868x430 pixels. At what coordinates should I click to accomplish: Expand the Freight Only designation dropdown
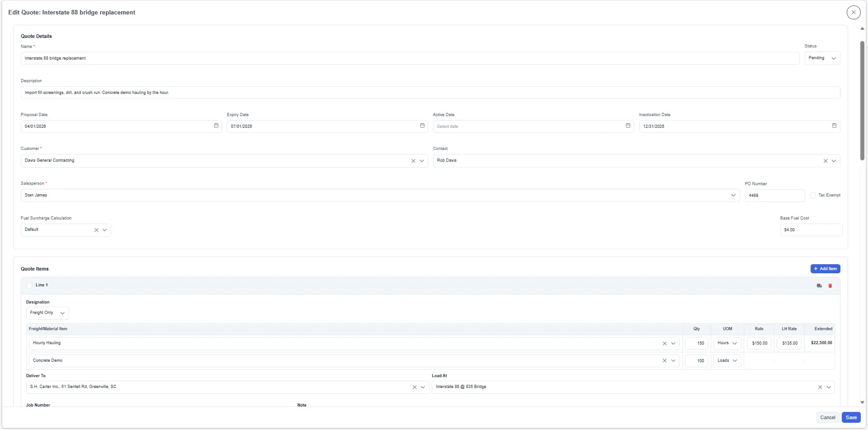(x=47, y=313)
